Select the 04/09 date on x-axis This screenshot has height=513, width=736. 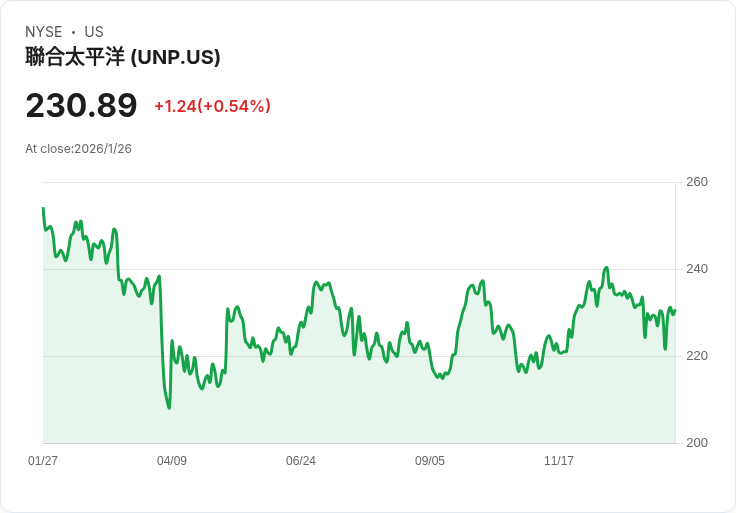(172, 461)
